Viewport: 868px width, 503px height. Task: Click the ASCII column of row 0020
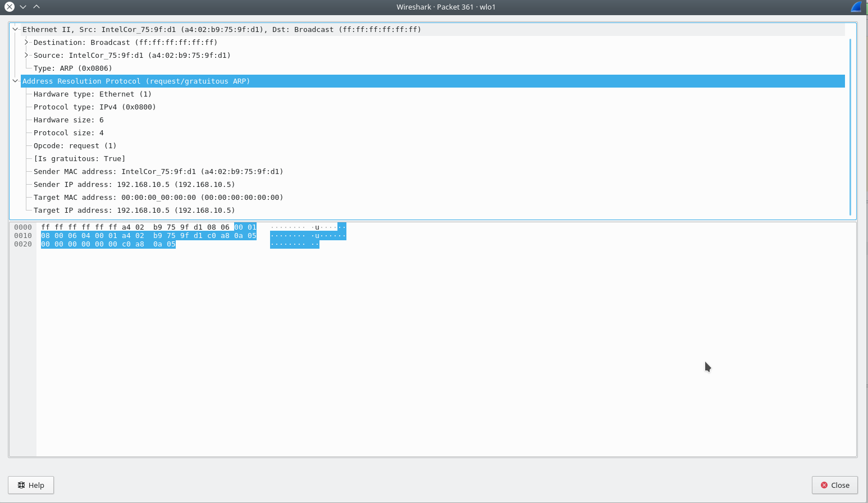[295, 244]
